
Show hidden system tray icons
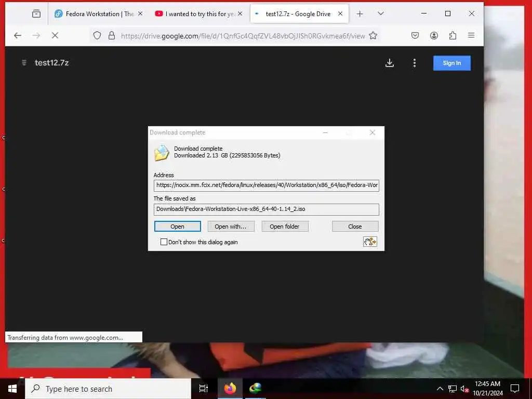tap(440, 389)
